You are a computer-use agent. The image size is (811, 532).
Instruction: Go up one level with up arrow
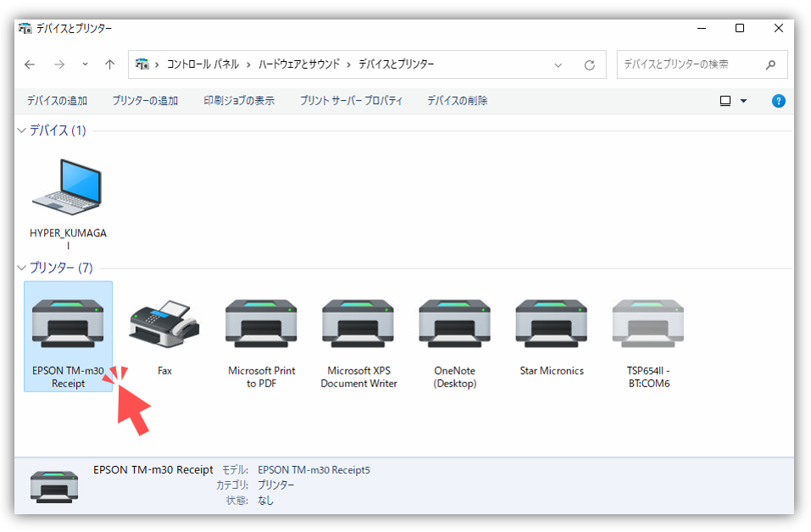tap(109, 64)
